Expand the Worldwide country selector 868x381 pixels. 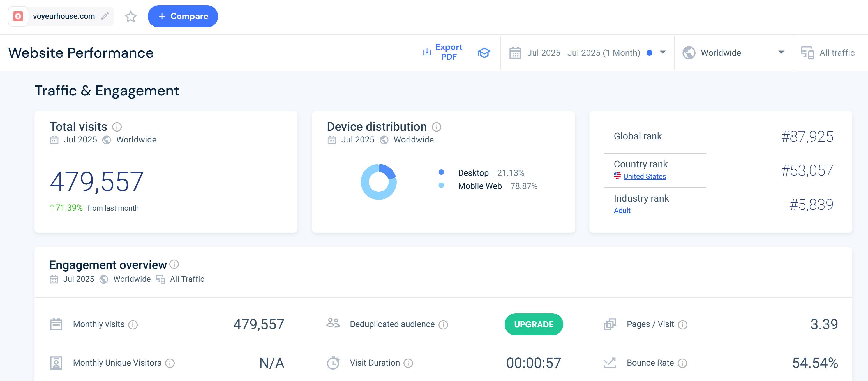point(733,53)
